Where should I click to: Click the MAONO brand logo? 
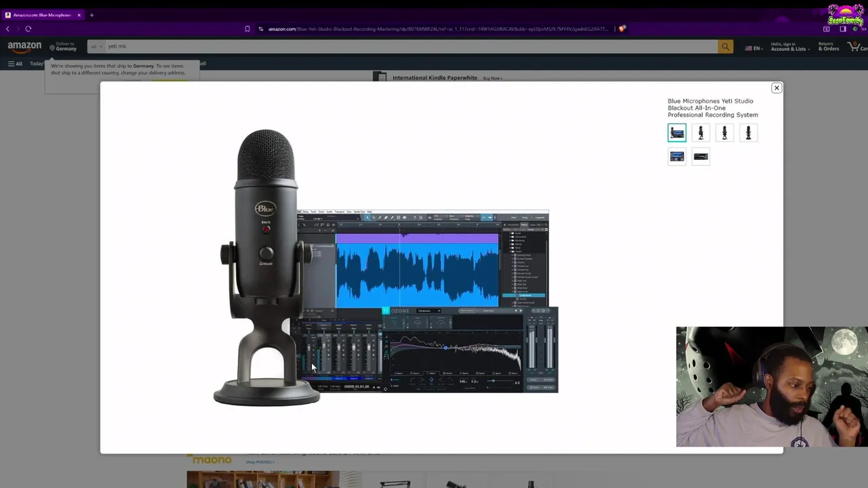click(209, 460)
